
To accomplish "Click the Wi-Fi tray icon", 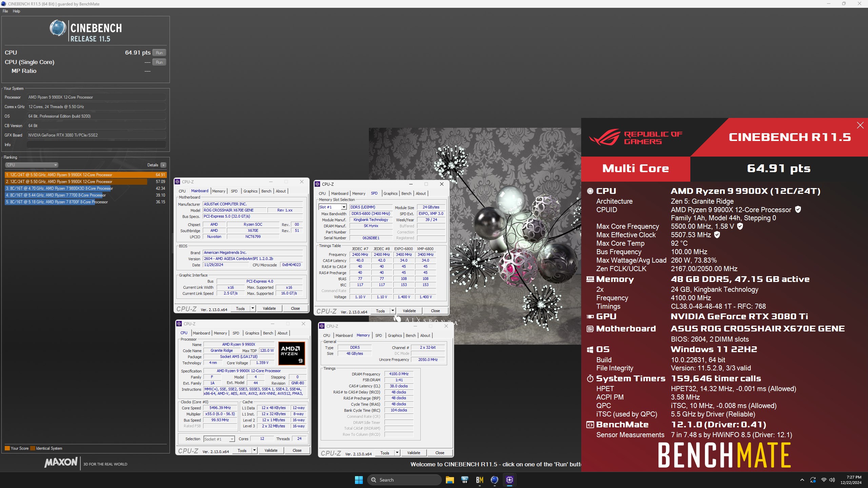I will [824, 480].
